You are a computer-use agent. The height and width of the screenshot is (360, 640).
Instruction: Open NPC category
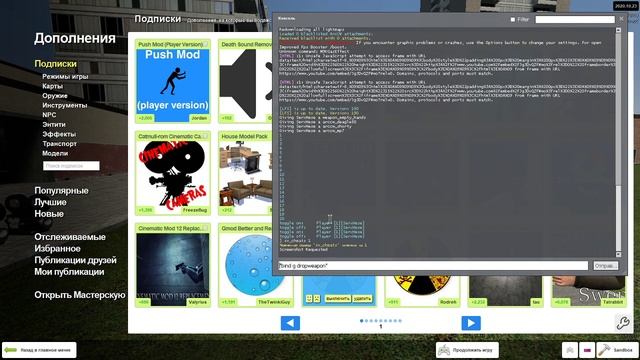pos(49,115)
